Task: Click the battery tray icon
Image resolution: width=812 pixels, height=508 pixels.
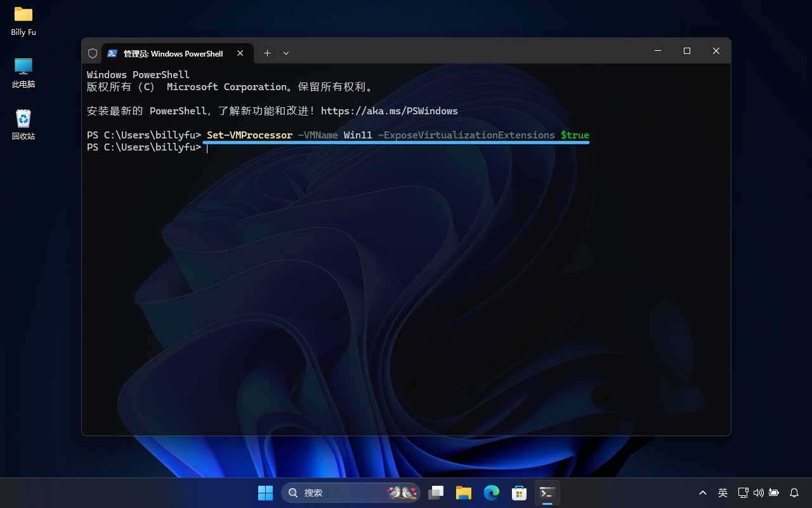Action: (774, 493)
